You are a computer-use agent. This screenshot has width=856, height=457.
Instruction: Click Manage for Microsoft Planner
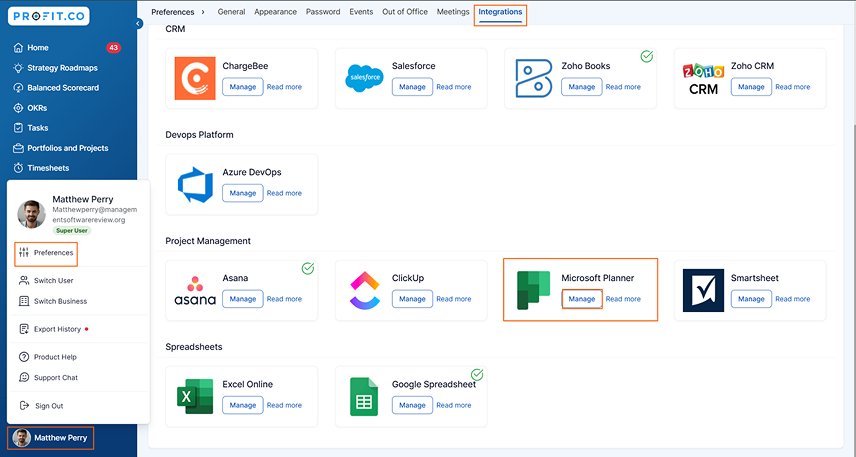tap(582, 299)
